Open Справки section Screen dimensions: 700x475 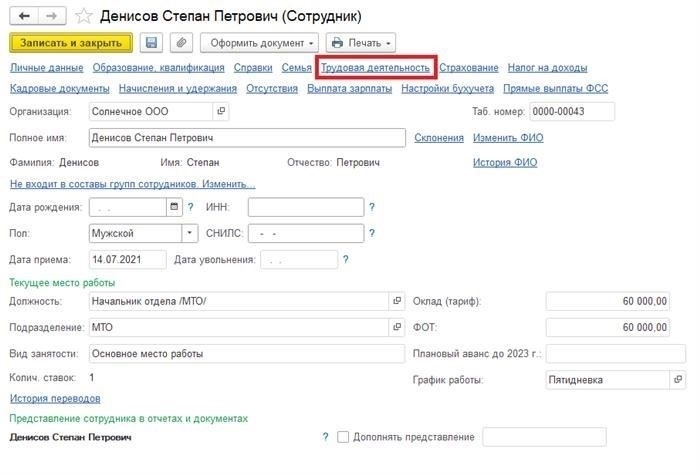click(x=253, y=68)
